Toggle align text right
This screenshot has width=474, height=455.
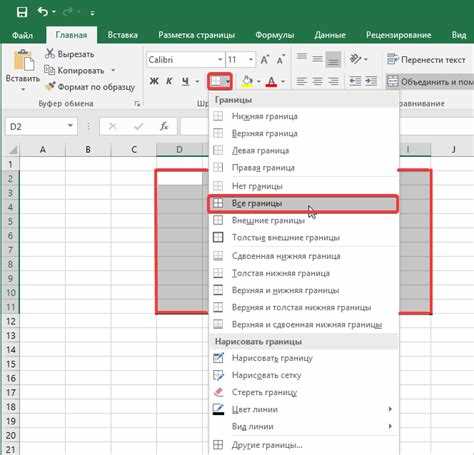click(333, 81)
